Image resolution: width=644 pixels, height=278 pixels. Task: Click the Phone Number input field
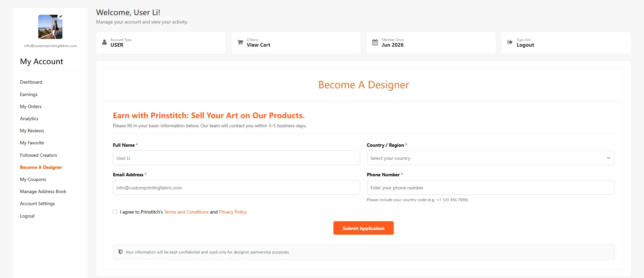click(490, 187)
